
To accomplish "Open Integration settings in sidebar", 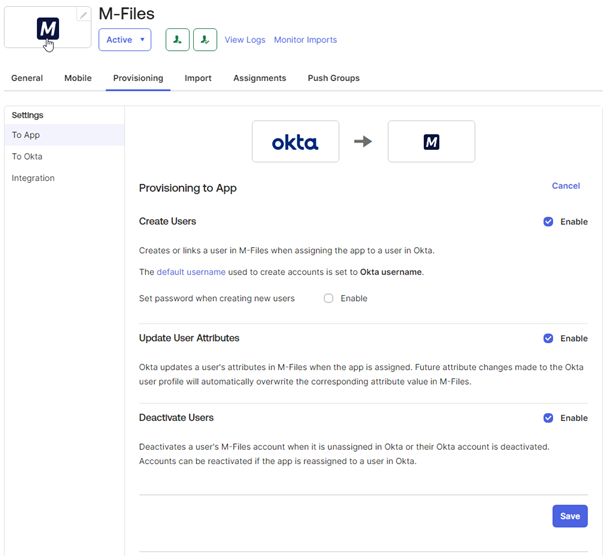I will pyautogui.click(x=65, y=178).
